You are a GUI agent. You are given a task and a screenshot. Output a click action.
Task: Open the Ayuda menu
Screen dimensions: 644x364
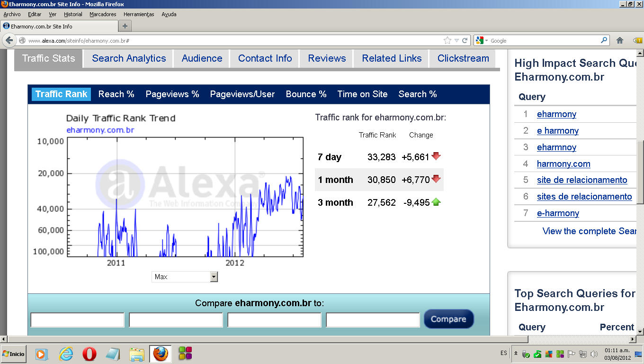pos(169,14)
